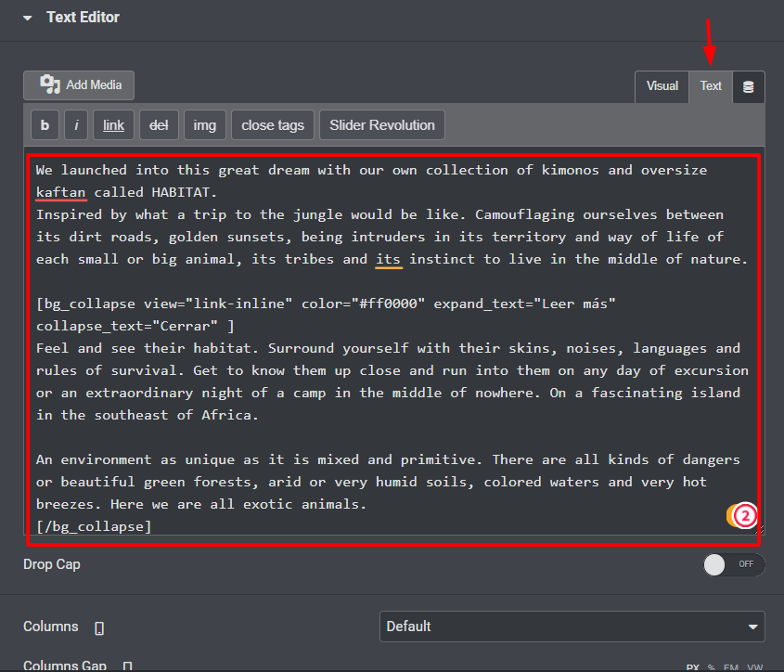Click the del quicktag button
Screen dimensions: 784x672
[159, 125]
